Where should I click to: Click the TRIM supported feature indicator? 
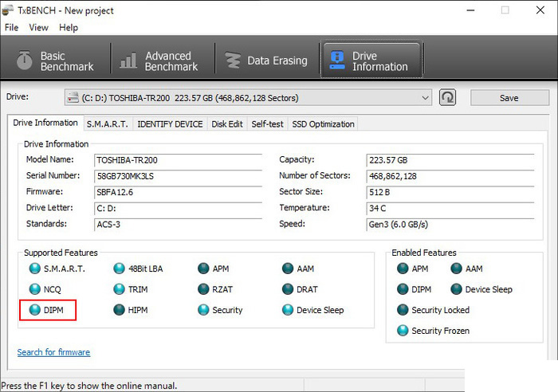pyautogui.click(x=120, y=289)
